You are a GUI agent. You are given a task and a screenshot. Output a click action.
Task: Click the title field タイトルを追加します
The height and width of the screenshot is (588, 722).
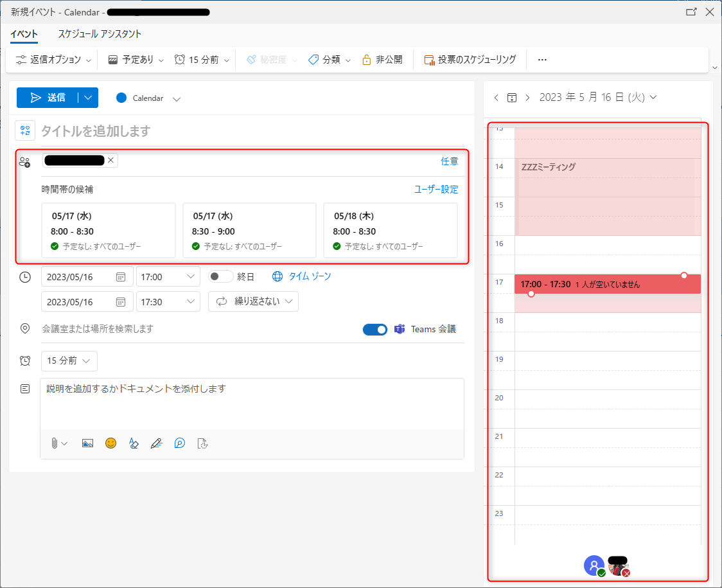[x=252, y=131]
